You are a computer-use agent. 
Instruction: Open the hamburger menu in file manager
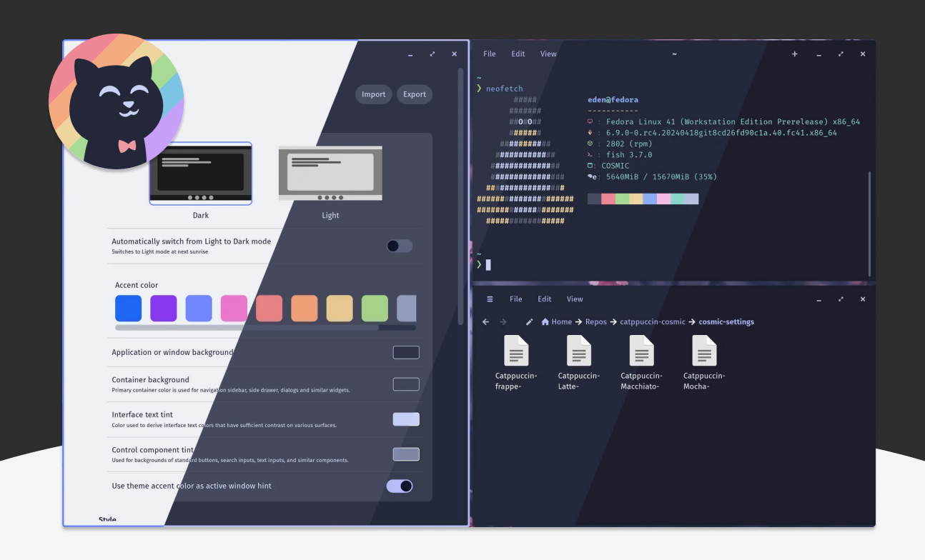pos(490,299)
